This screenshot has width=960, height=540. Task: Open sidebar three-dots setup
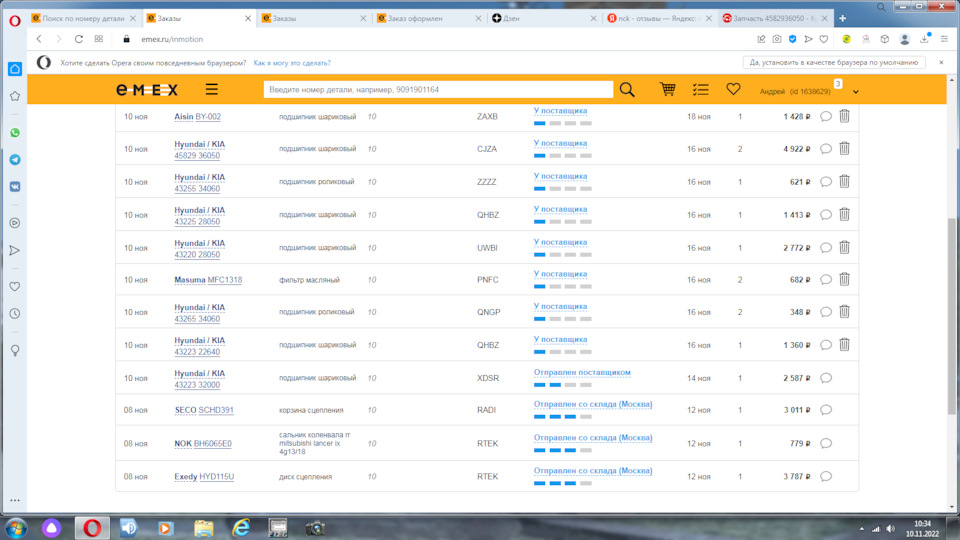(15, 500)
